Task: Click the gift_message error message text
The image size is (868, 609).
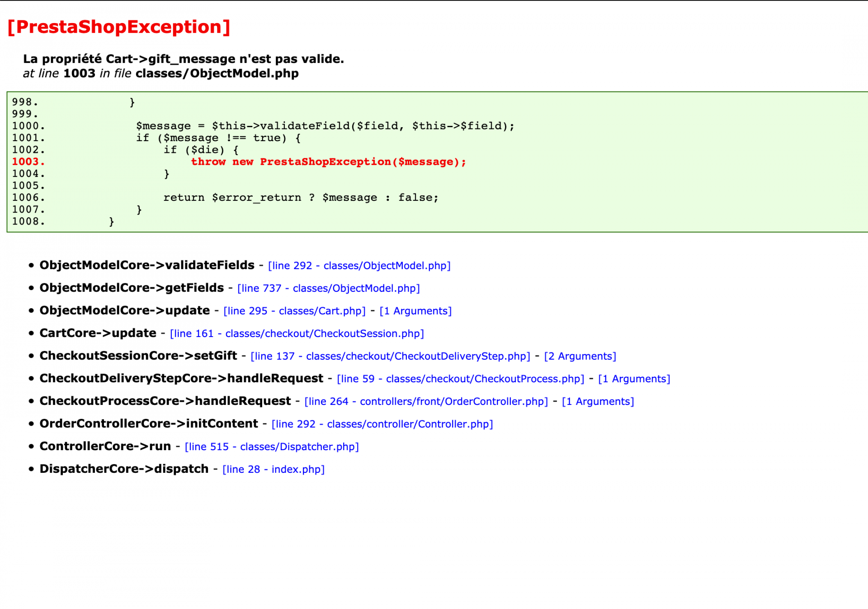Action: [x=184, y=59]
